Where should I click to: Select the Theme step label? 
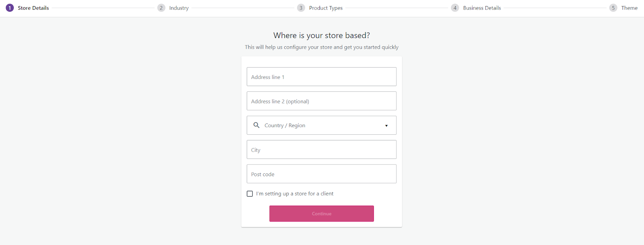(629, 8)
